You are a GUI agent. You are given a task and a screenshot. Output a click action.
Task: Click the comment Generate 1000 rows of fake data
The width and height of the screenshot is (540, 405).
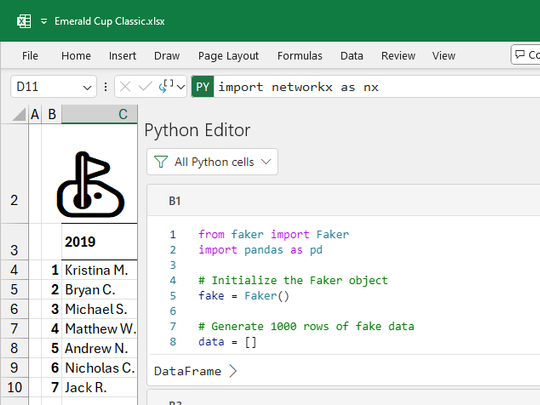pyautogui.click(x=306, y=326)
